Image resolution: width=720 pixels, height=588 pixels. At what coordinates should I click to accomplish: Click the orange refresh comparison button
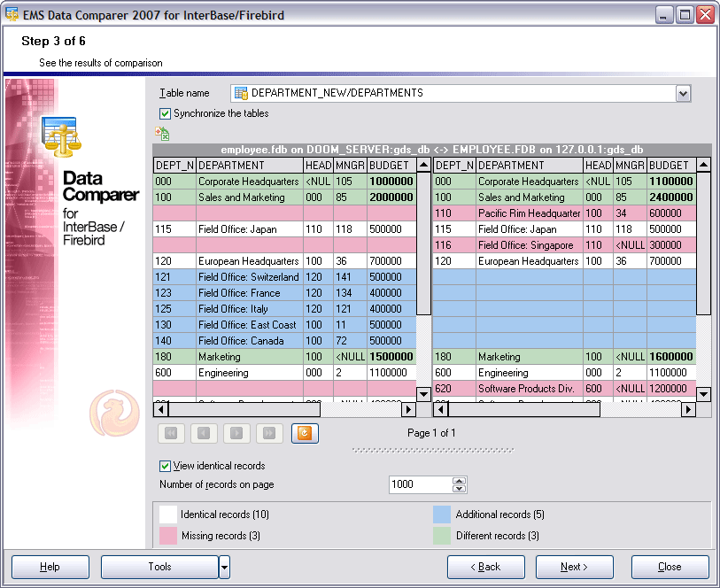coord(305,433)
